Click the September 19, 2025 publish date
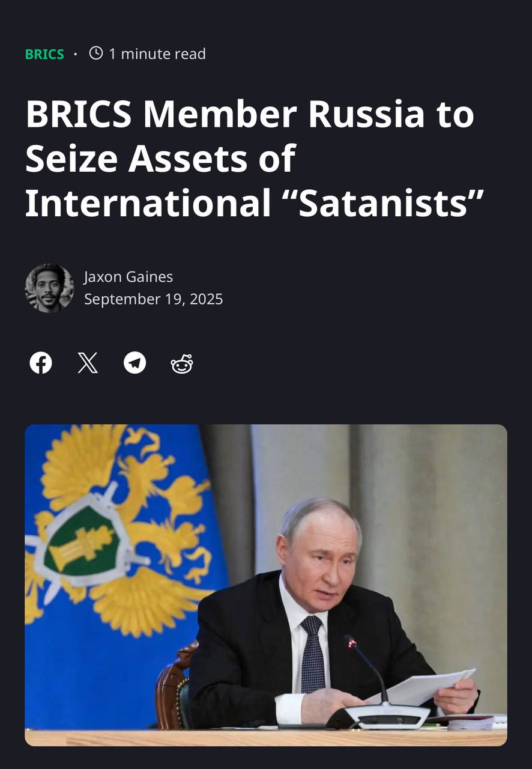 [153, 299]
